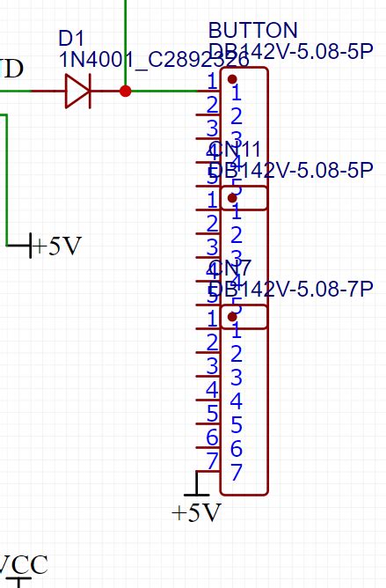Click pin 6 of the CN7 connector

(x=208, y=447)
